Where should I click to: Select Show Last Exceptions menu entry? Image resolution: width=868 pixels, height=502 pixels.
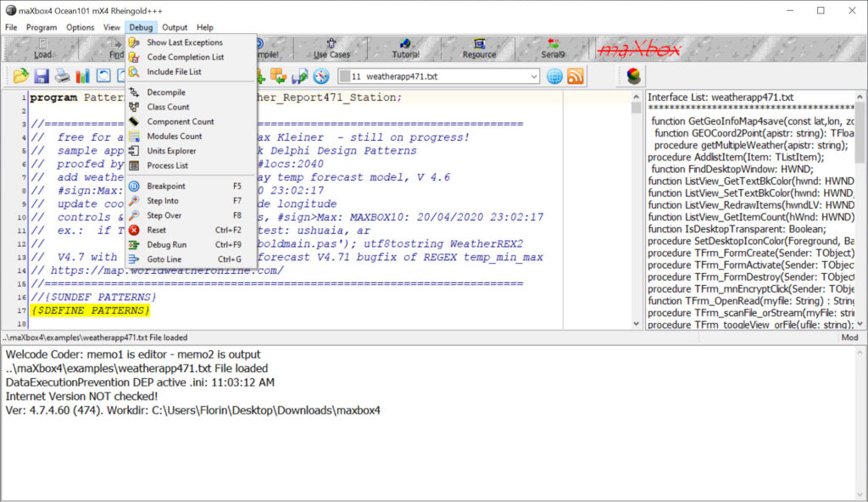(x=191, y=42)
